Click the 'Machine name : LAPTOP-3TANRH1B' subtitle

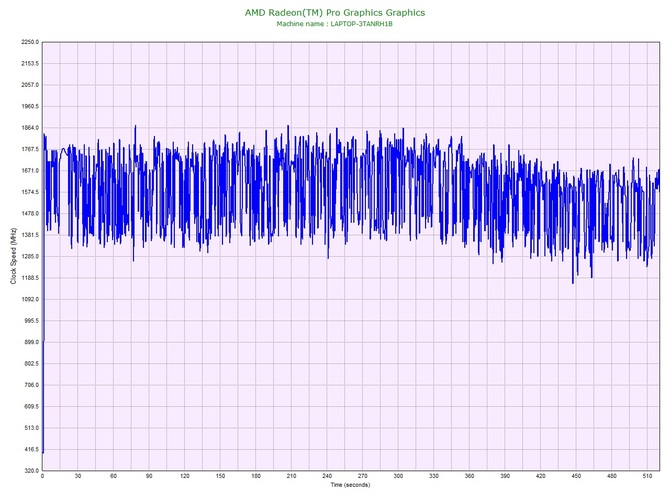tap(335, 24)
